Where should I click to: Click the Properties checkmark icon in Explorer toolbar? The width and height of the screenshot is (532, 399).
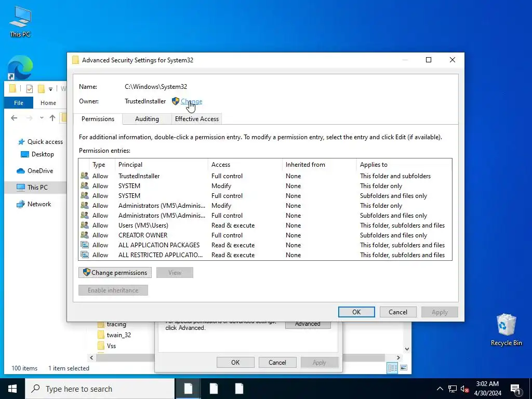coord(30,89)
